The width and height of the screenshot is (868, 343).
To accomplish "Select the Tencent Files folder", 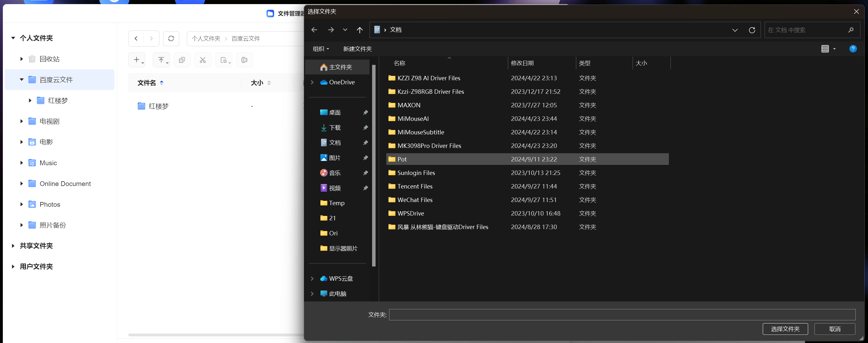I will point(415,186).
